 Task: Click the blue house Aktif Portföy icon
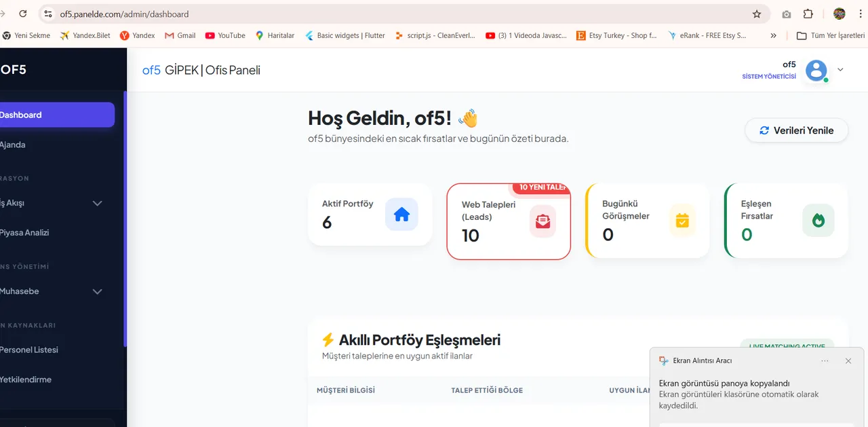click(x=401, y=215)
